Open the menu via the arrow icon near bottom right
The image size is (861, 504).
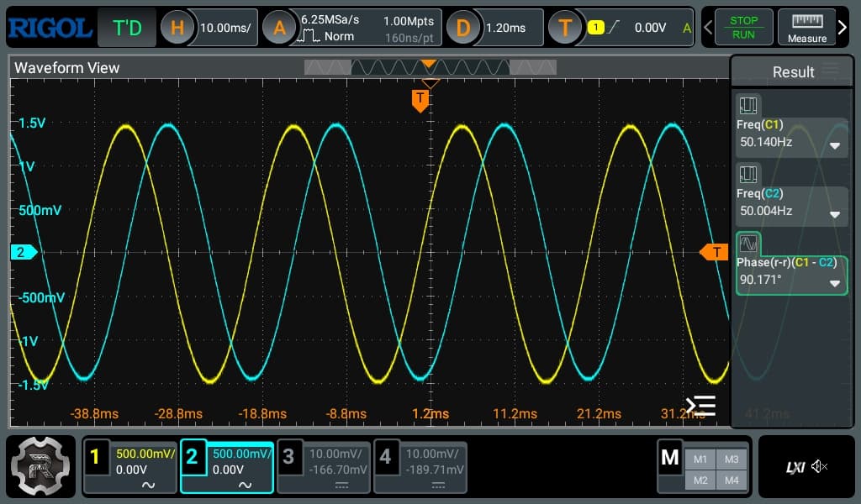coord(700,405)
